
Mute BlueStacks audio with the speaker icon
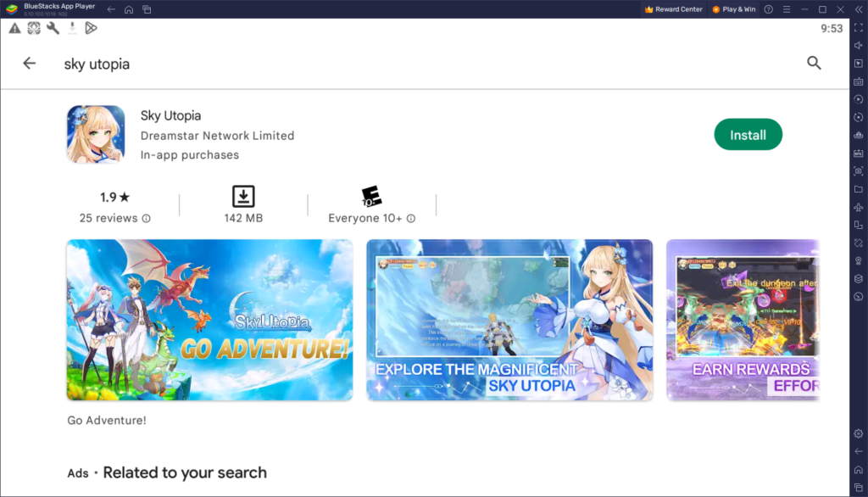(859, 46)
